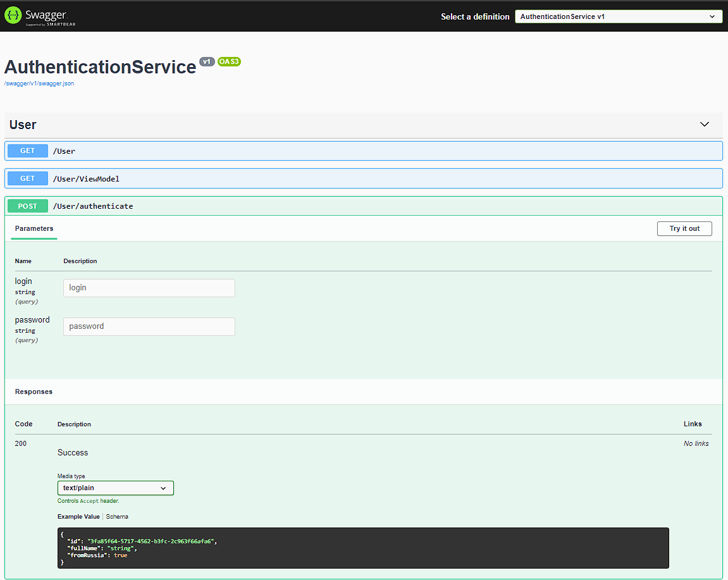Image resolution: width=728 pixels, height=580 pixels.
Task: Open the swagger.json specification link
Action: click(39, 83)
